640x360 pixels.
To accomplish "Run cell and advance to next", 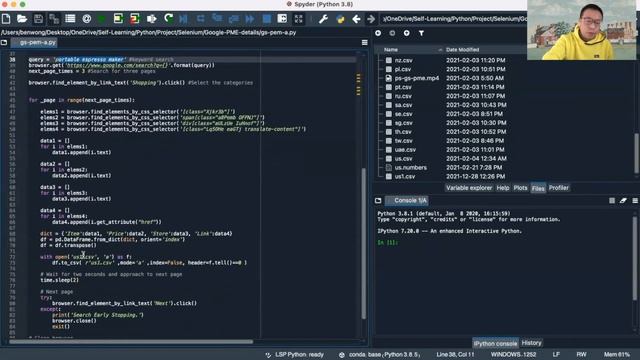I will 135,19.
